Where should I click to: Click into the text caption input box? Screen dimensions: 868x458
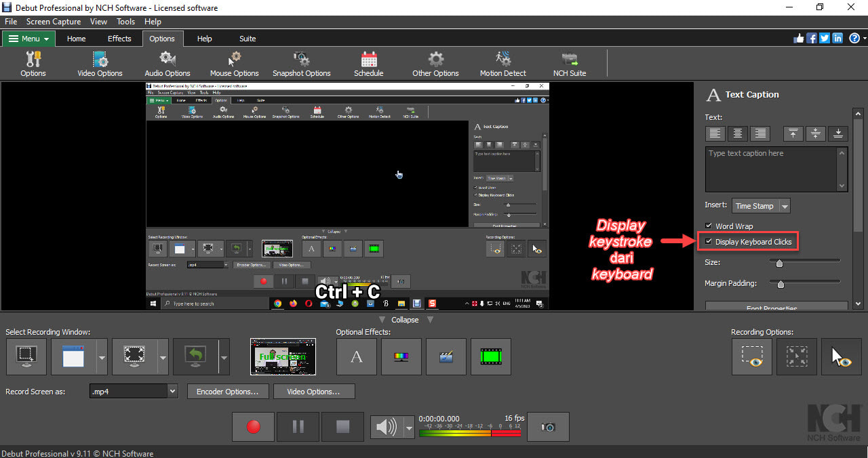771,169
